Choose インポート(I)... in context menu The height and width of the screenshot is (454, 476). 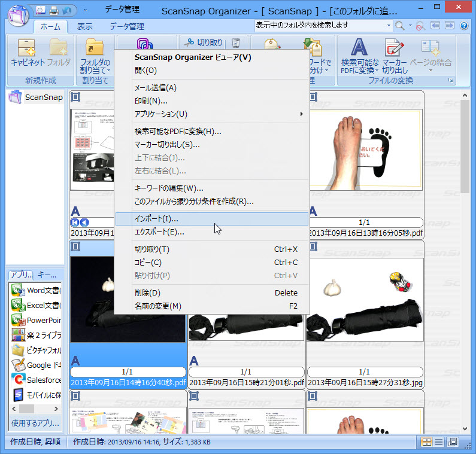point(212,219)
